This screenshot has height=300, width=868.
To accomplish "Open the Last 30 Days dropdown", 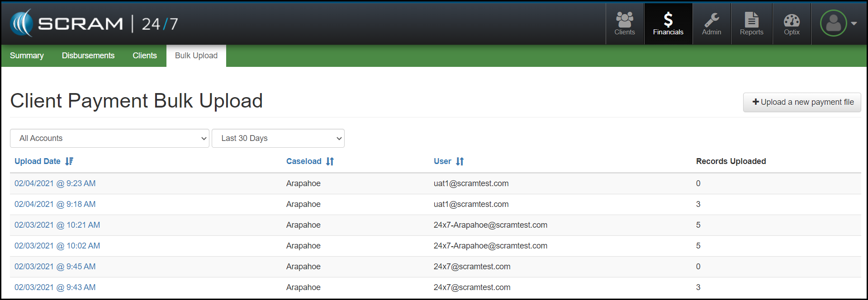I will [278, 138].
